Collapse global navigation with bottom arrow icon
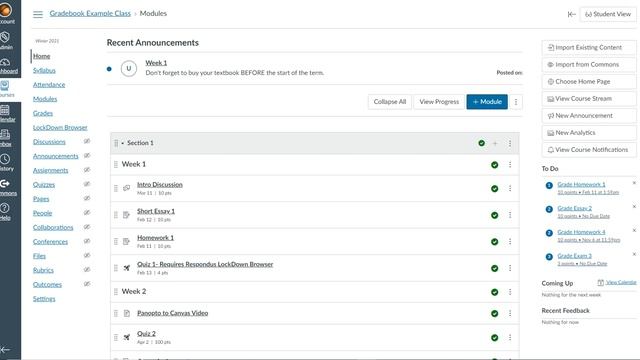The image size is (640, 360). click(x=5, y=350)
